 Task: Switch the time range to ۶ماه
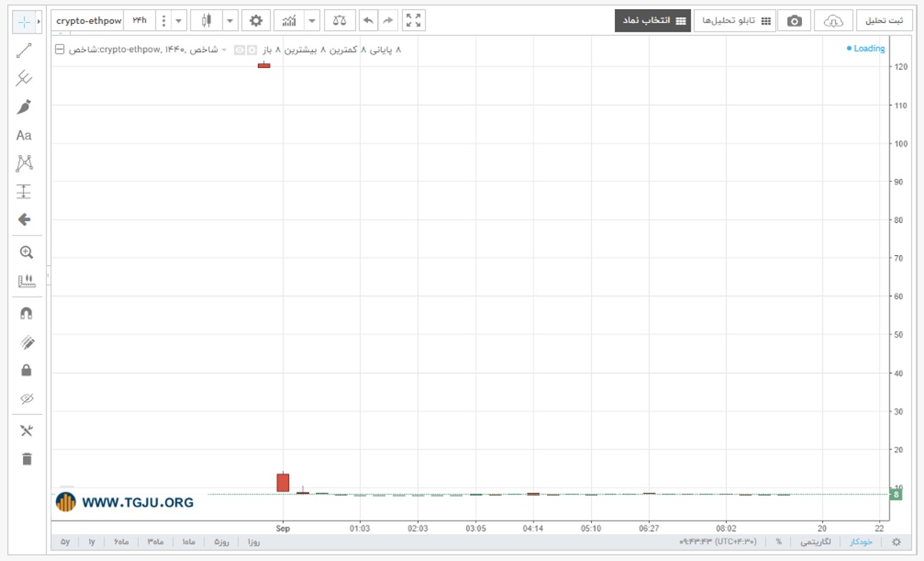pos(121,542)
